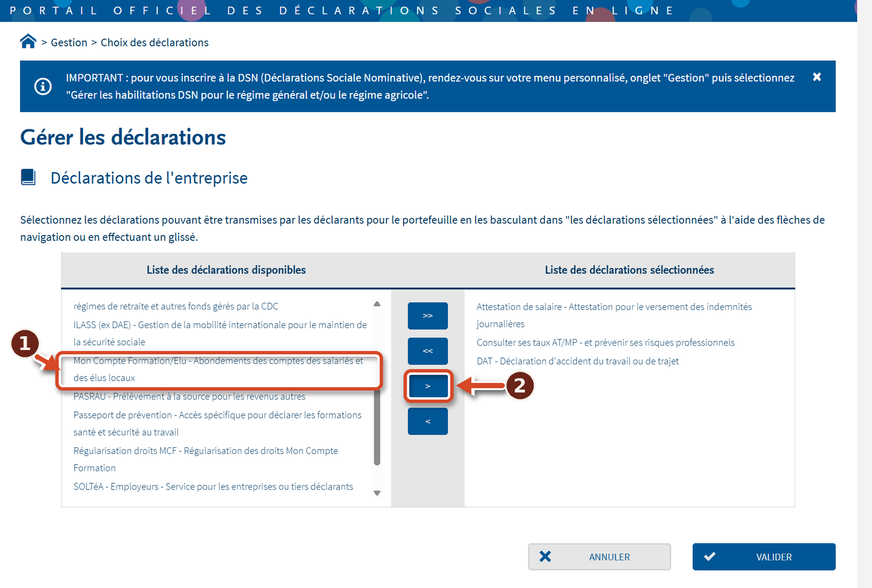
Task: Select Mon Compte Formation/Elu declaration
Action: click(x=219, y=369)
